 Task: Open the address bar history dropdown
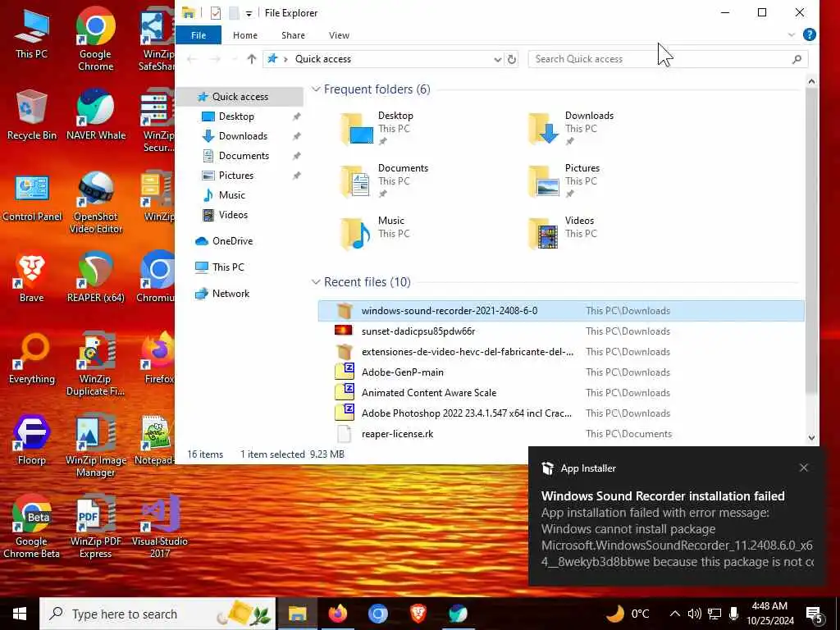pos(498,59)
